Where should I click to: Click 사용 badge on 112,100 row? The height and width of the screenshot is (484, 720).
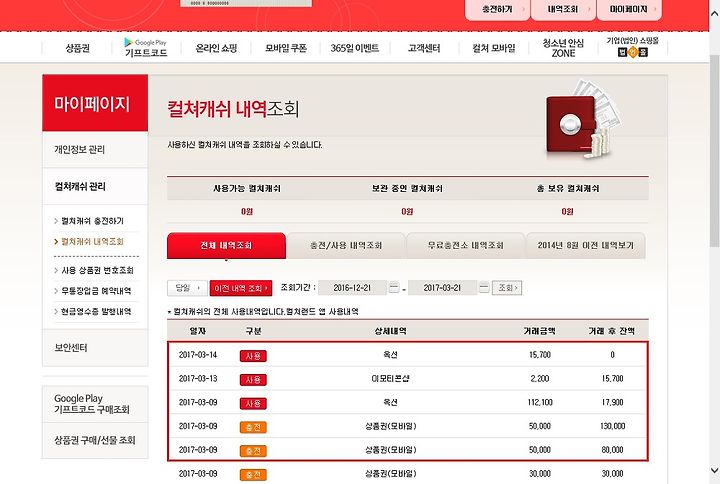253,404
